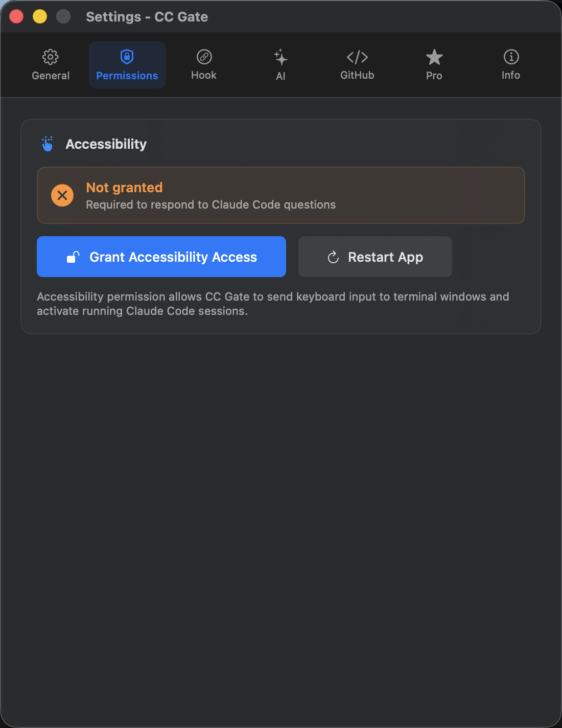Open the Info tab
This screenshot has height=728, width=562.
point(510,65)
